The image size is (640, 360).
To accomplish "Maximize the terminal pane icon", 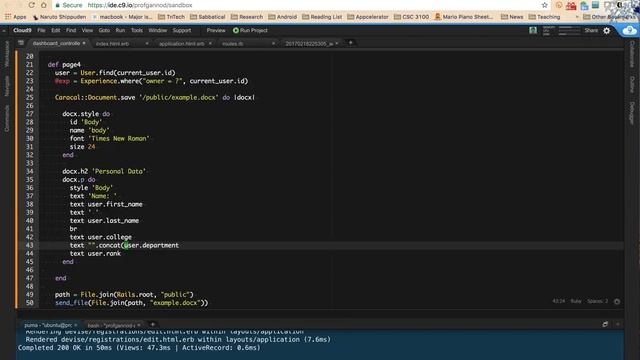I will tap(605, 324).
